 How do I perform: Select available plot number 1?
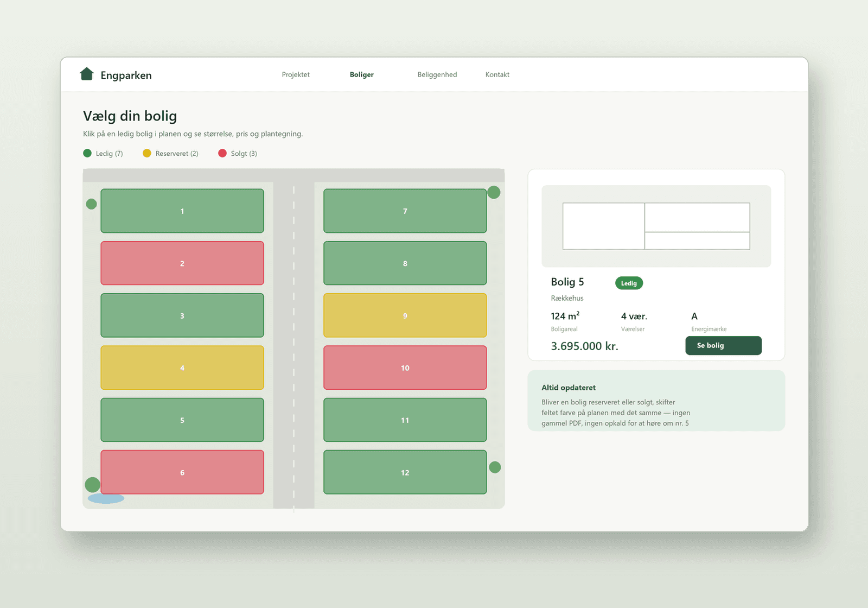(x=182, y=211)
